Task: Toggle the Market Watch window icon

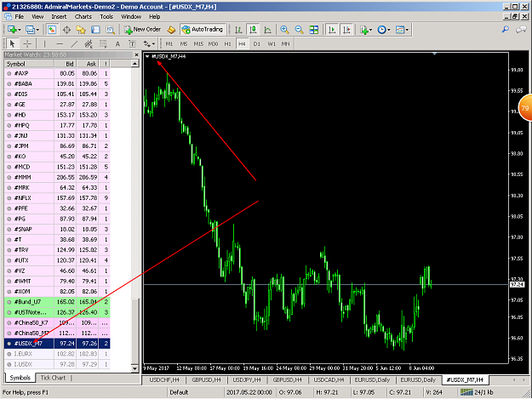Action: point(52,30)
